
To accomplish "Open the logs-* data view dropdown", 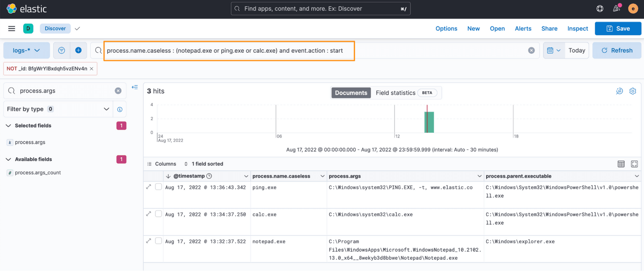I will point(26,51).
